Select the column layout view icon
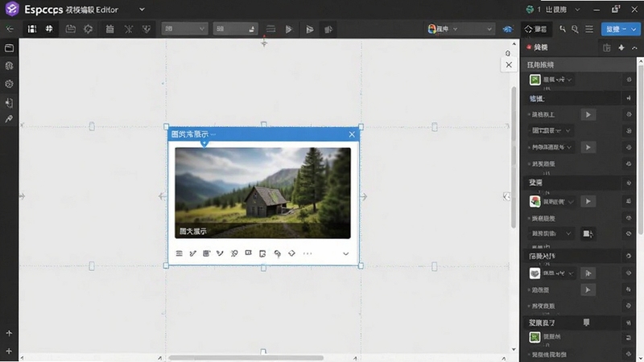The width and height of the screenshot is (644, 362). 32,29
